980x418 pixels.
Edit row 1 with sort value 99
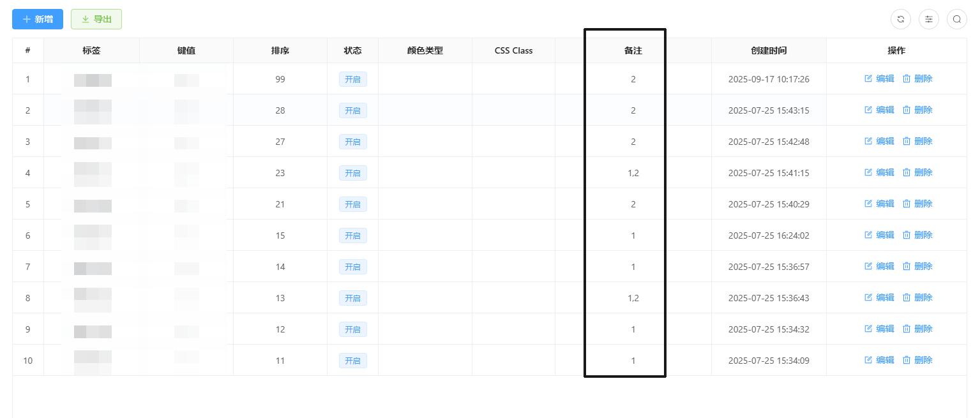click(879, 79)
